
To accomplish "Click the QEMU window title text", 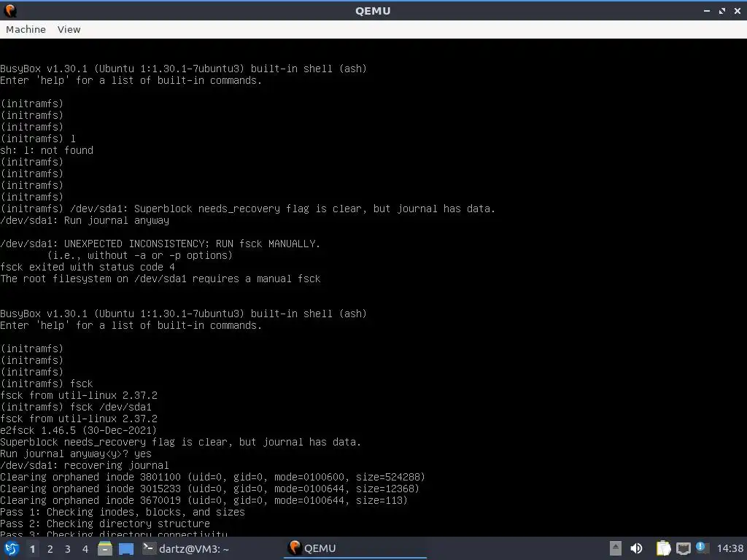I will [373, 10].
